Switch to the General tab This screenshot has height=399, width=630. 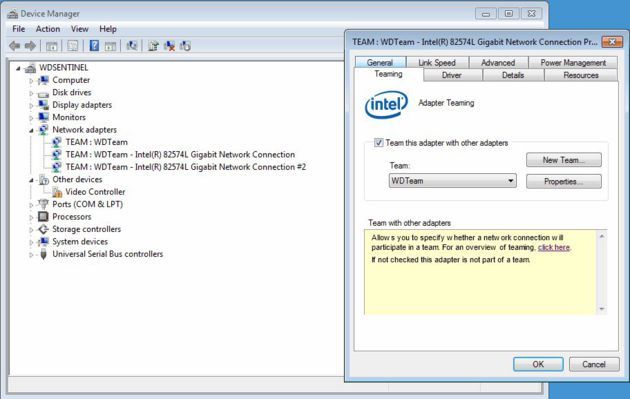click(380, 62)
